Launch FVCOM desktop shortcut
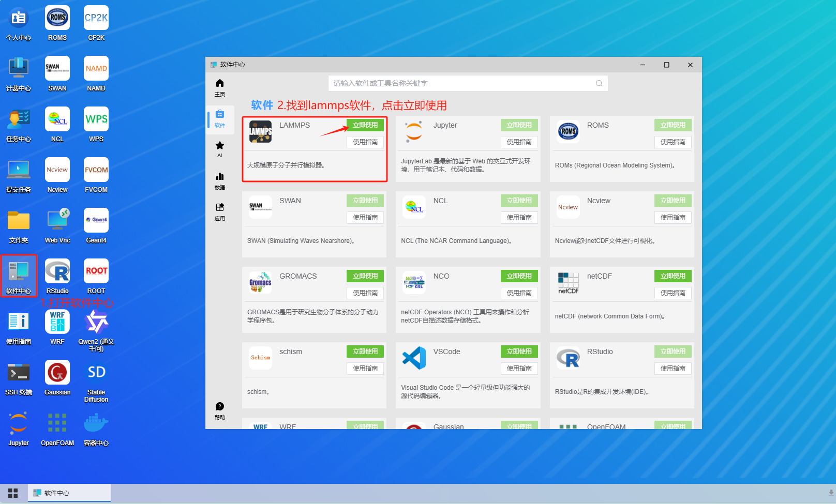Viewport: 836px width, 504px height. [96, 176]
